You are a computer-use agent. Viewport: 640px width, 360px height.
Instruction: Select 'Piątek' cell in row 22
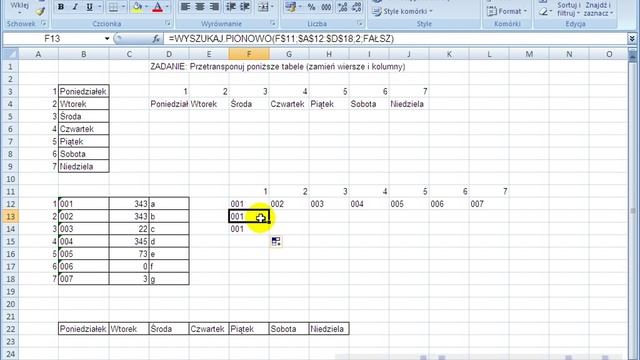pos(249,329)
